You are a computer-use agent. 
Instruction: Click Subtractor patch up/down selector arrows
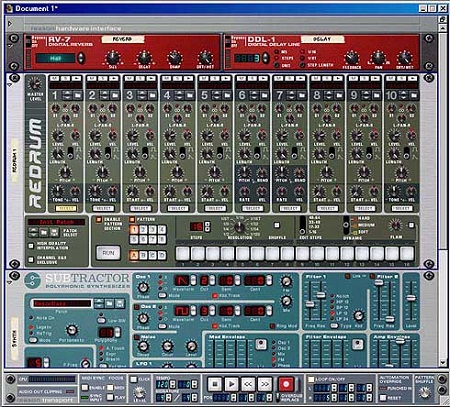pos(99,303)
